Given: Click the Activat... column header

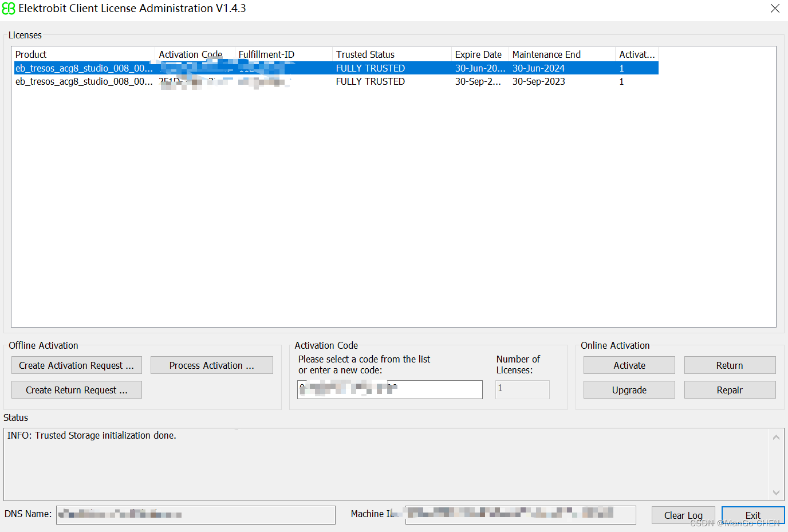Looking at the screenshot, I should point(637,54).
